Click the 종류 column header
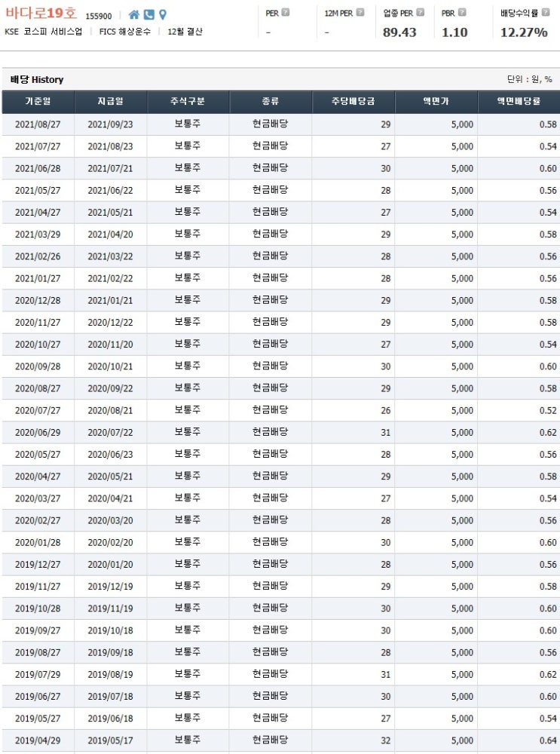Image resolution: width=560 pixels, height=754 pixels. coord(271,102)
